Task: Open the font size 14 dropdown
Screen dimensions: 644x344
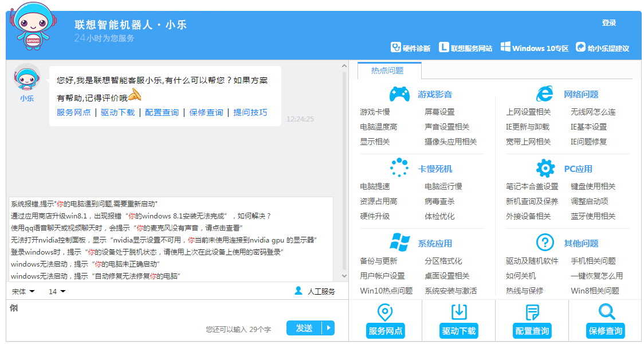Action: 57,291
